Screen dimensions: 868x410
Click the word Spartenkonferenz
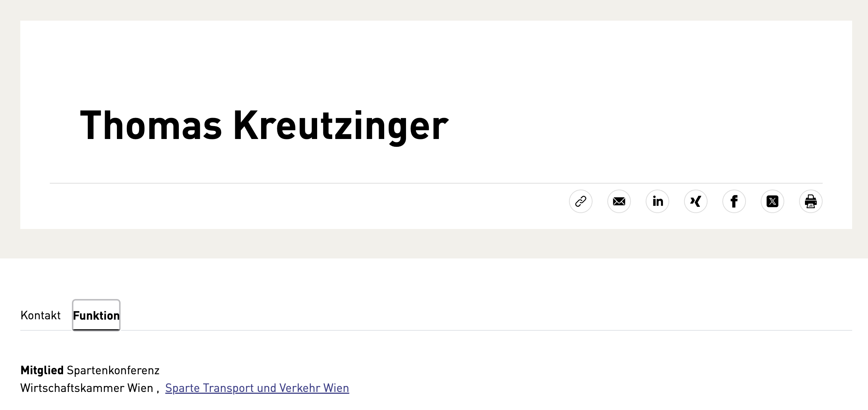(x=113, y=370)
